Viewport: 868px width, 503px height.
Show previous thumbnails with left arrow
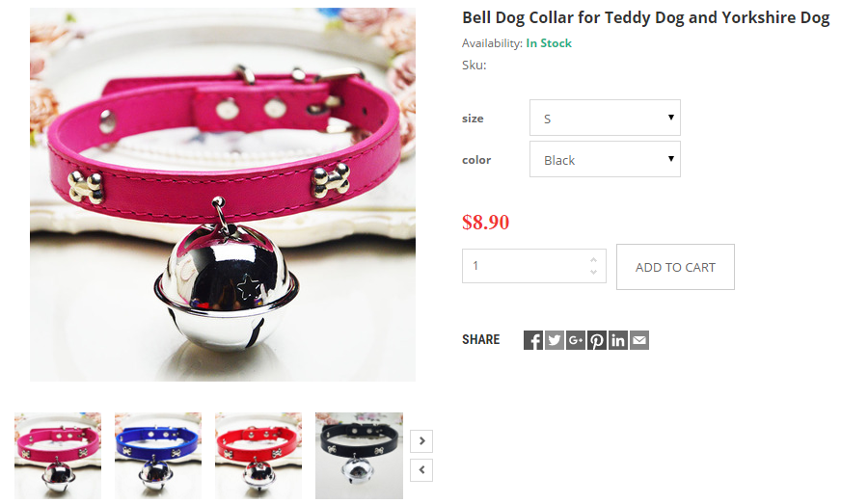point(421,470)
